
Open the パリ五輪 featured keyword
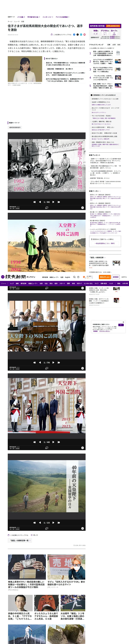21,17
